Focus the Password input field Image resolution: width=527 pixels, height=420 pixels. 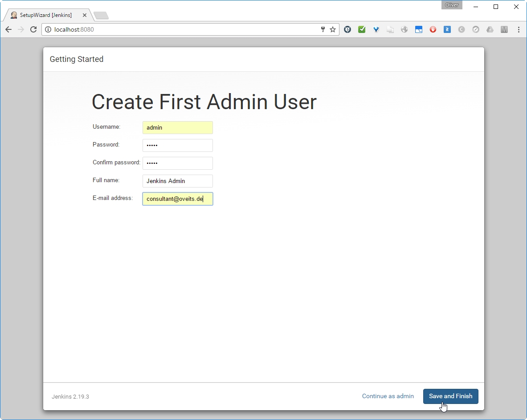(x=177, y=146)
